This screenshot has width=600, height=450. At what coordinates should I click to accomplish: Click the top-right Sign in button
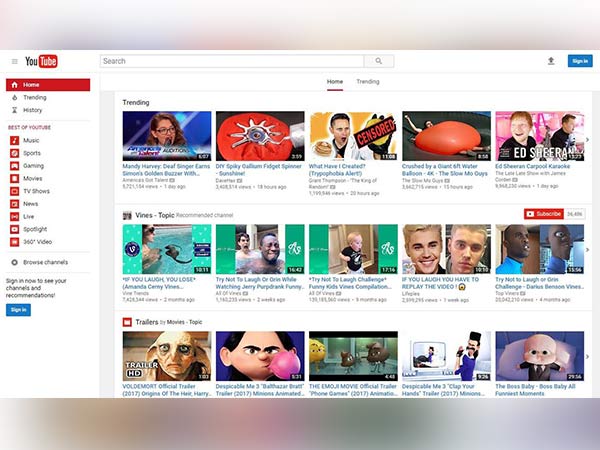580,61
